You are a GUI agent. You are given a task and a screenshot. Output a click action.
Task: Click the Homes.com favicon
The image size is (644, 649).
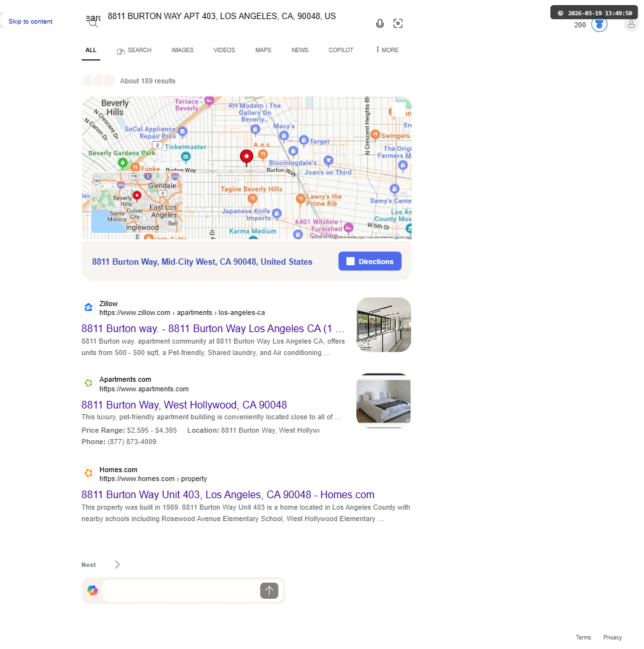click(88, 473)
